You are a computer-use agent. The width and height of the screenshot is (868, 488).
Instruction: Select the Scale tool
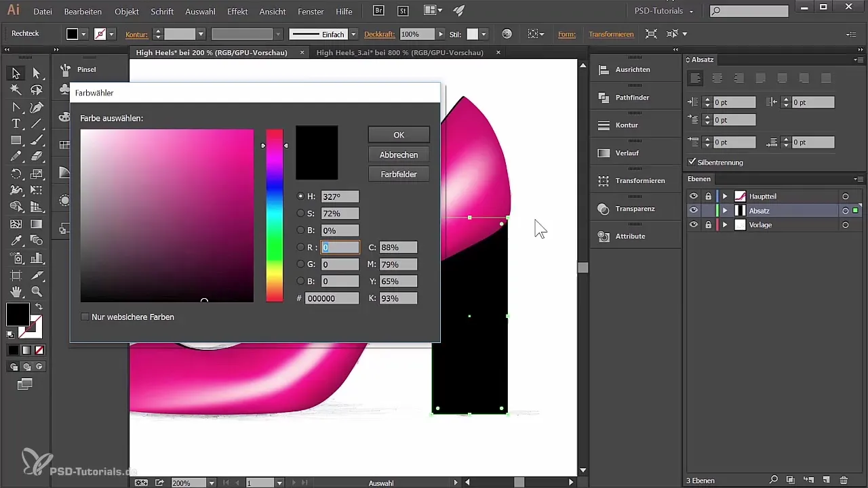[37, 174]
